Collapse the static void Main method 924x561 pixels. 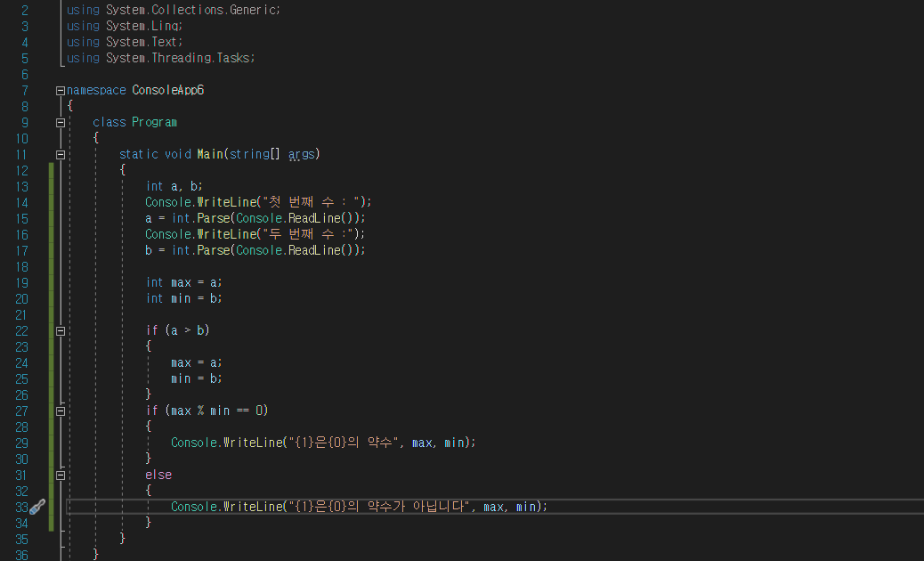click(x=61, y=154)
